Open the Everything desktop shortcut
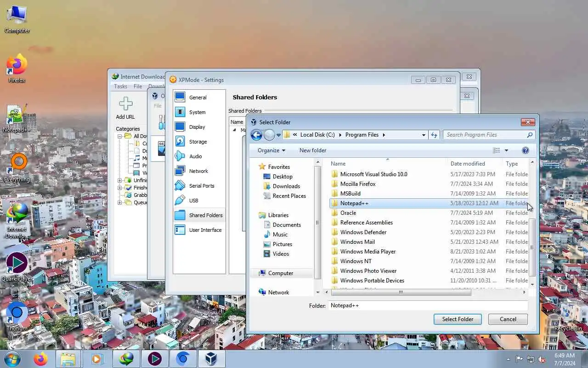 17,168
